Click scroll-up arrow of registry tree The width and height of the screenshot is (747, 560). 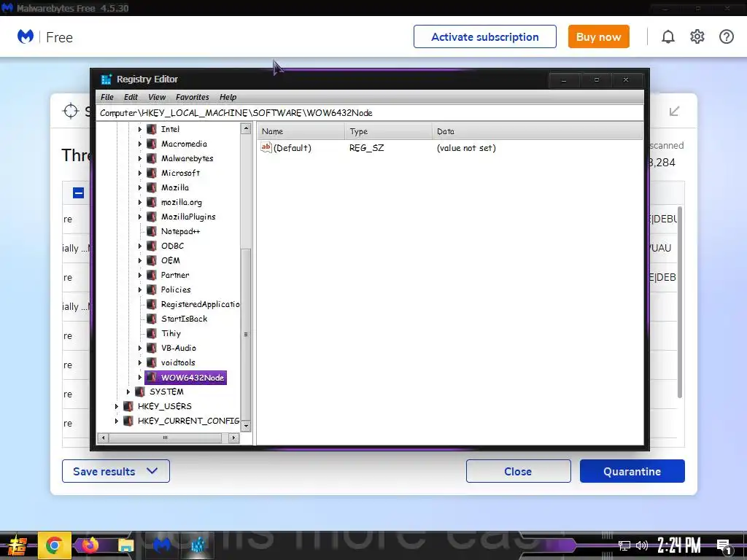(246, 128)
